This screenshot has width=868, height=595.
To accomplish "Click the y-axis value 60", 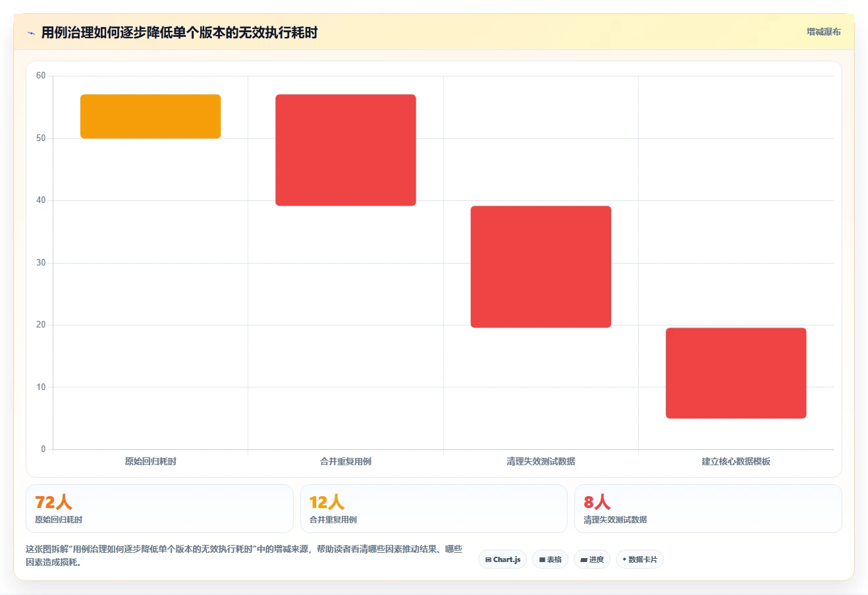I will pos(41,76).
